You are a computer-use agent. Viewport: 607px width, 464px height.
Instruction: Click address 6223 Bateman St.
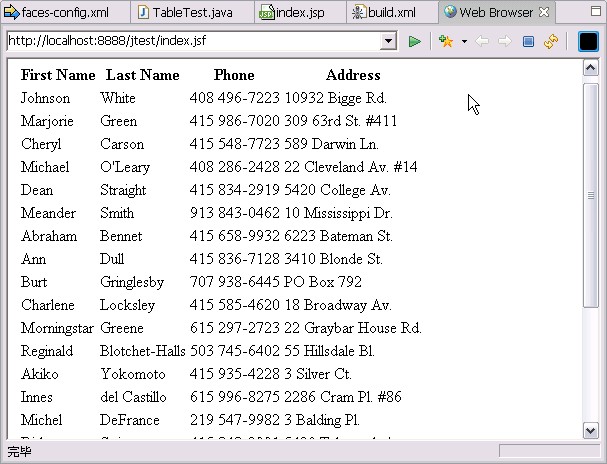pos(338,236)
